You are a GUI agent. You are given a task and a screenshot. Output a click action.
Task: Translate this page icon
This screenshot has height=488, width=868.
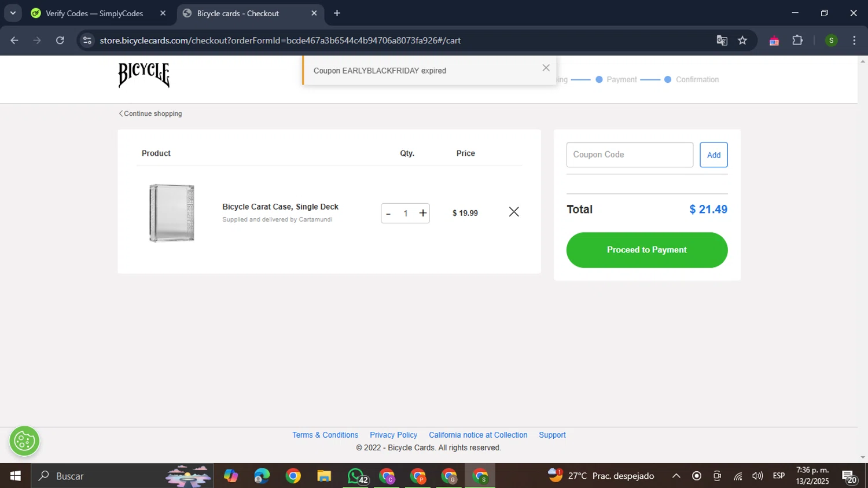pos(722,41)
